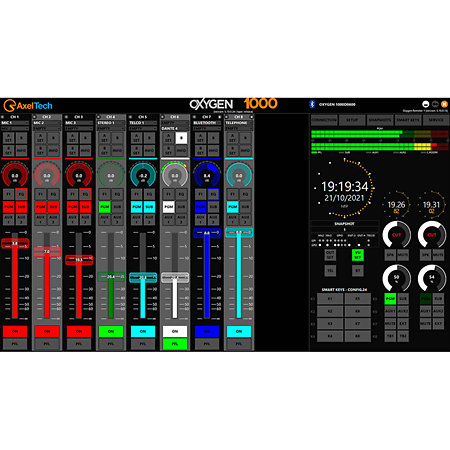450x450 pixels.
Task: Click the white minimize icon in the remote panel
Action: point(426,104)
